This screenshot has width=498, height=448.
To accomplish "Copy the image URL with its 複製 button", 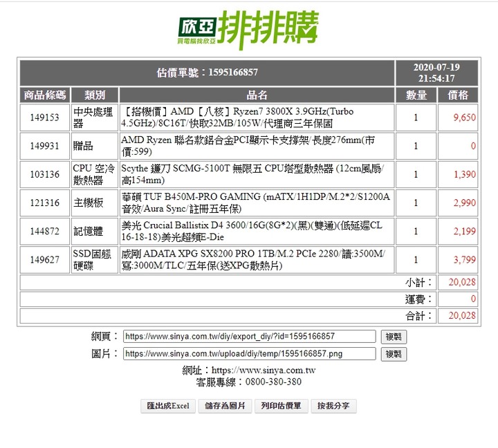I will coord(394,354).
